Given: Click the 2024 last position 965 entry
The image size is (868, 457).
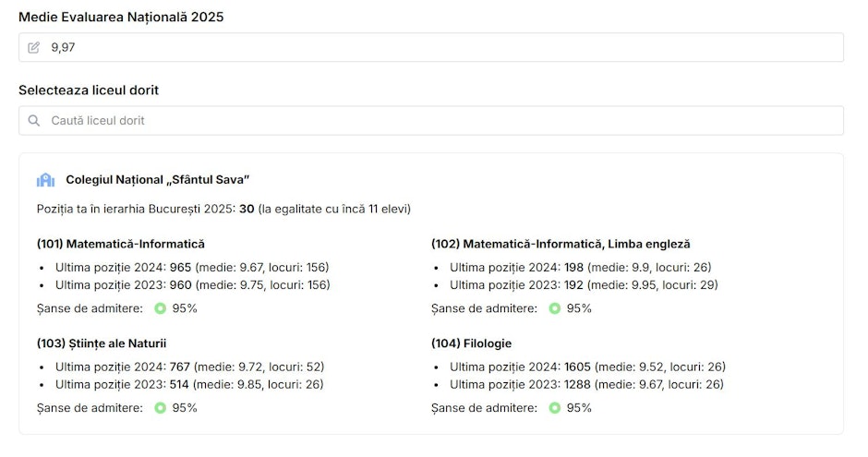Looking at the screenshot, I should coord(192,267).
